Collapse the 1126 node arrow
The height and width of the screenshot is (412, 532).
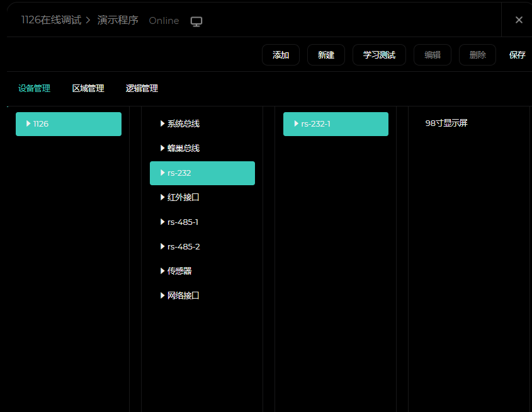click(28, 123)
